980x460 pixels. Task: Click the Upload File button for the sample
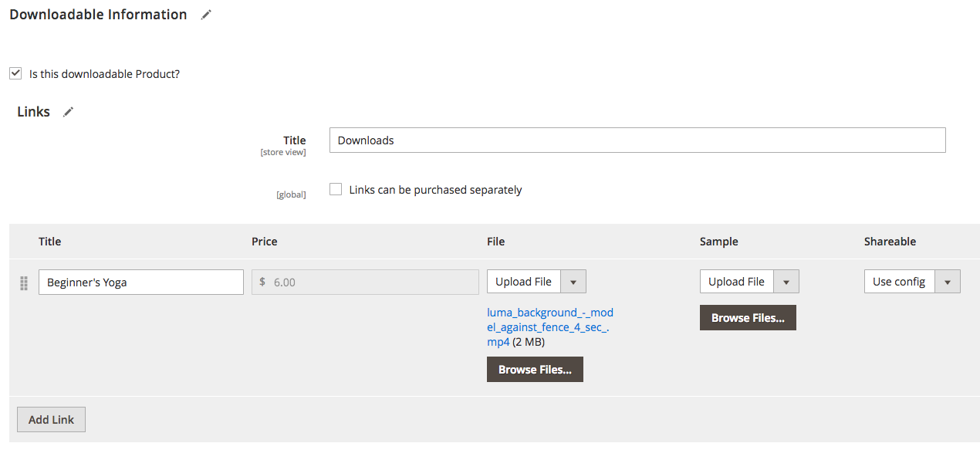(737, 281)
